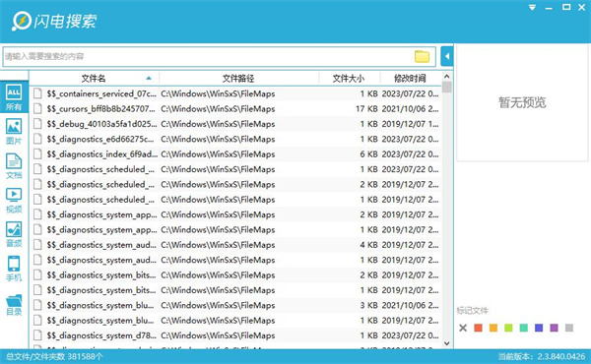
Task: Open the title bar dropdown menu triangle
Action: [532, 7]
